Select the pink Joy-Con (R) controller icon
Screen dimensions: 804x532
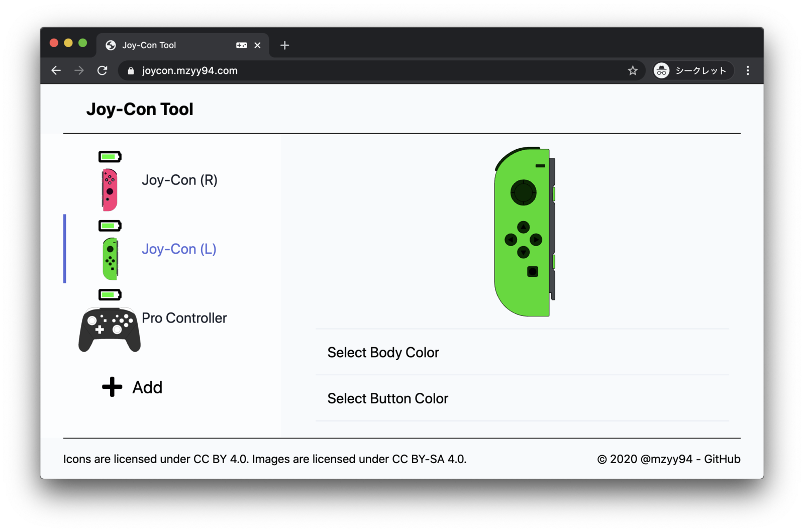110,190
